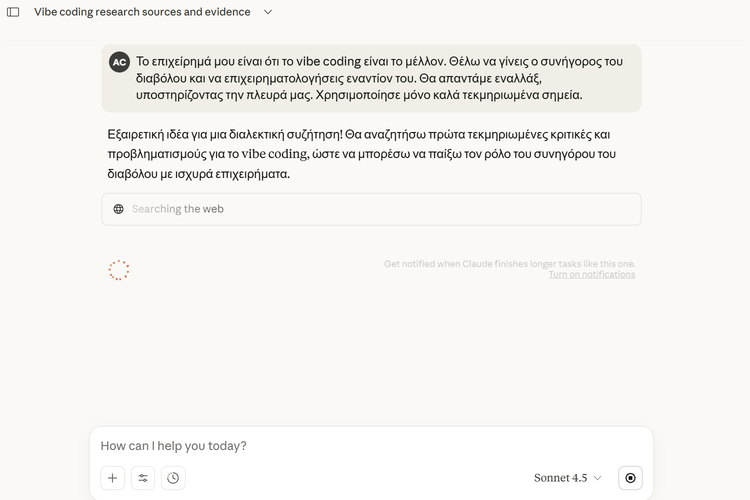Click the "Searching the web" label text

pyautogui.click(x=178, y=209)
